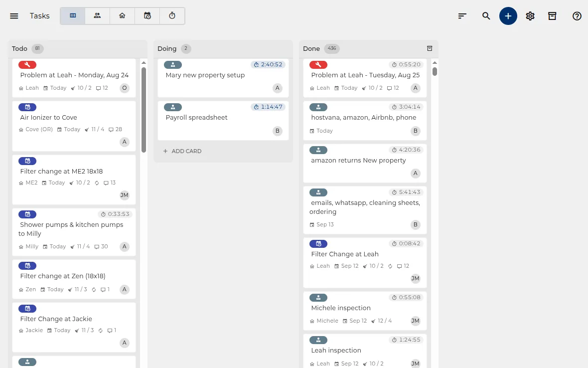Open the Payroll spreadsheet card
Viewport: 588px width, 368px height.
223,121
